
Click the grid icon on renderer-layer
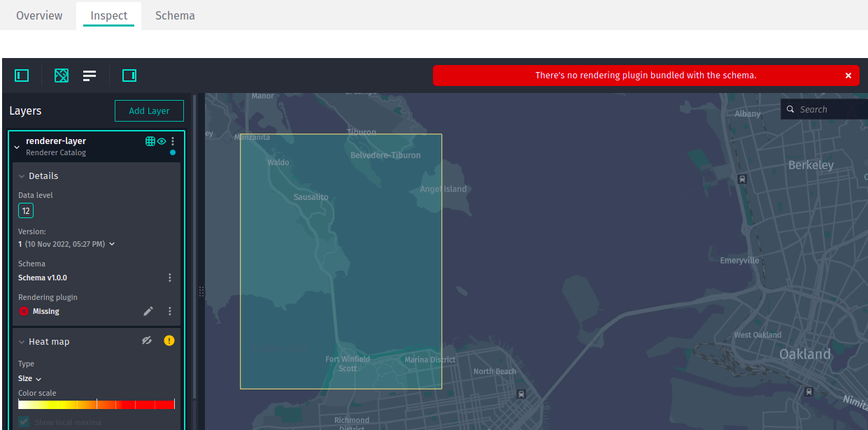point(150,141)
